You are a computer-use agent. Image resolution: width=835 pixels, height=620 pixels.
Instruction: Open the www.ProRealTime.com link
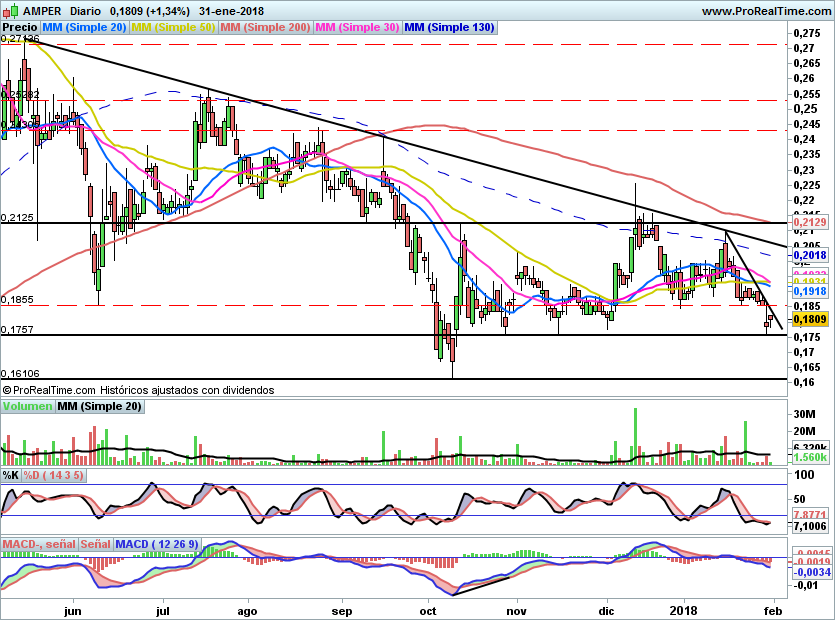[767, 10]
